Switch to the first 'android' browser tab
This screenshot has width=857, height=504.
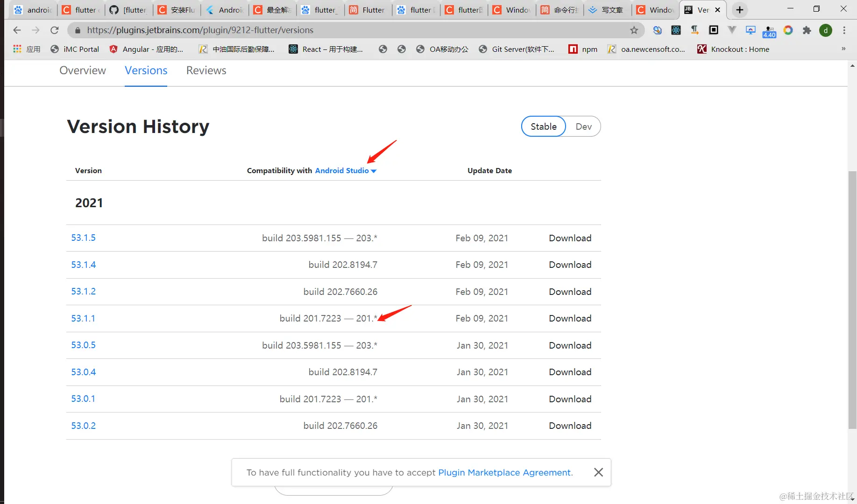(x=33, y=10)
